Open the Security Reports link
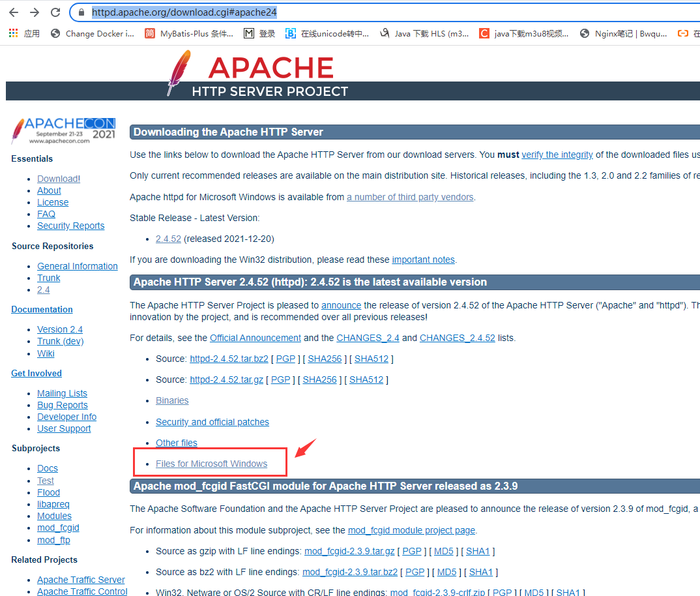Screen dimensions: 700x596 click(x=70, y=226)
